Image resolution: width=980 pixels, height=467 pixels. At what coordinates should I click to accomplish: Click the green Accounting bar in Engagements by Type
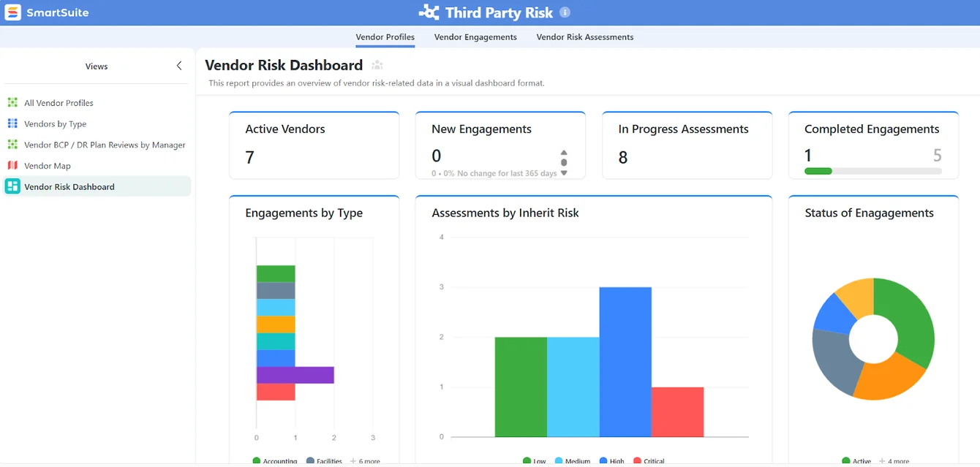(276, 273)
